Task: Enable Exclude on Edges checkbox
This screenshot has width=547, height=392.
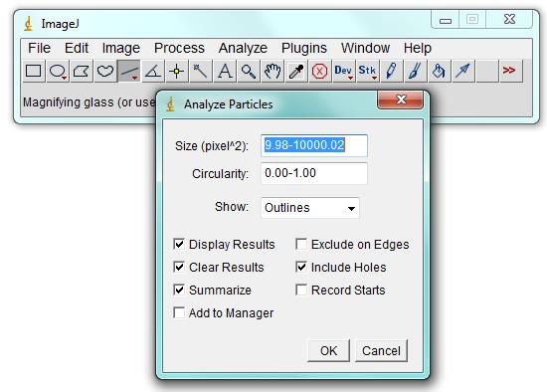Action: [x=301, y=244]
